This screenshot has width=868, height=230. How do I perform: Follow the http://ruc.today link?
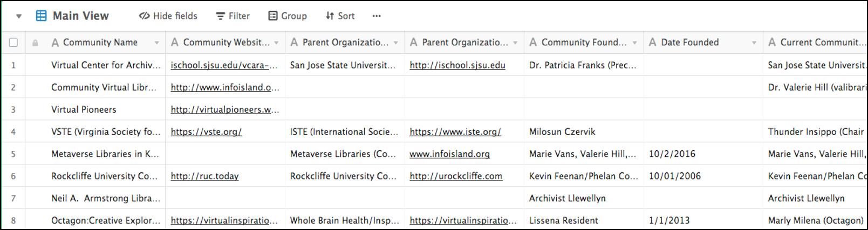(x=204, y=176)
